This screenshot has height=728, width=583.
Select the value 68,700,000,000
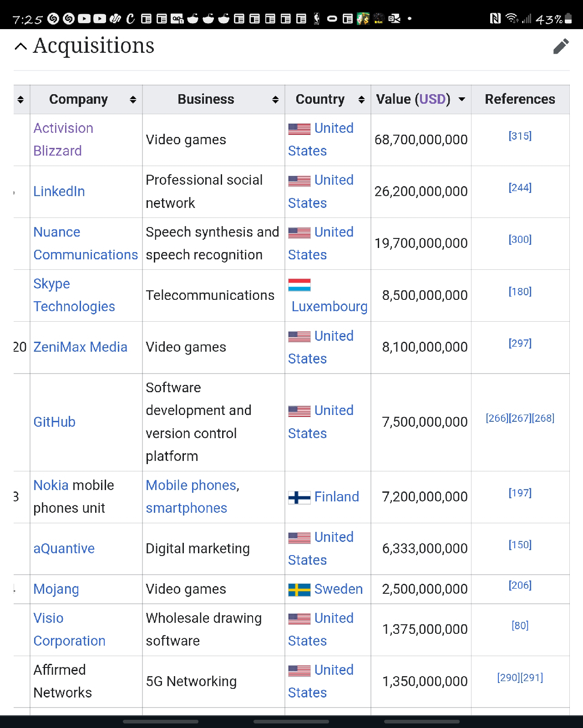pyautogui.click(x=421, y=140)
